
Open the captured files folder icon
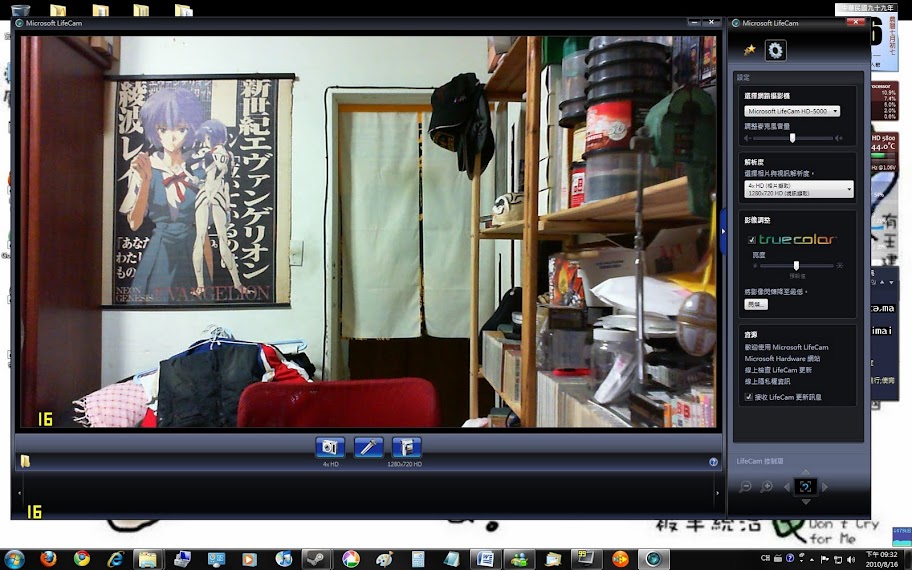pyautogui.click(x=25, y=461)
